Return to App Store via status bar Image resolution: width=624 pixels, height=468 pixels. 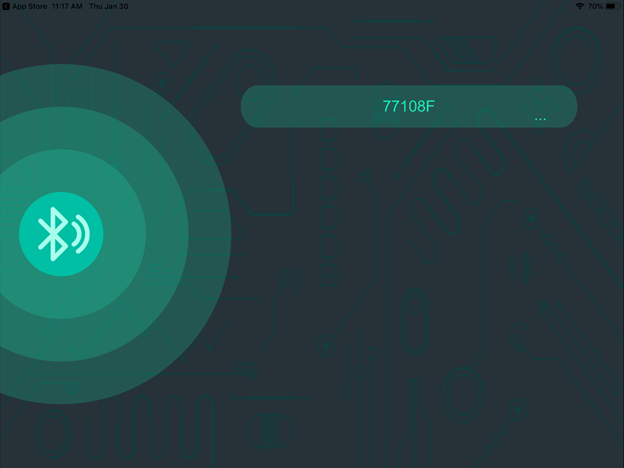[x=29, y=6]
